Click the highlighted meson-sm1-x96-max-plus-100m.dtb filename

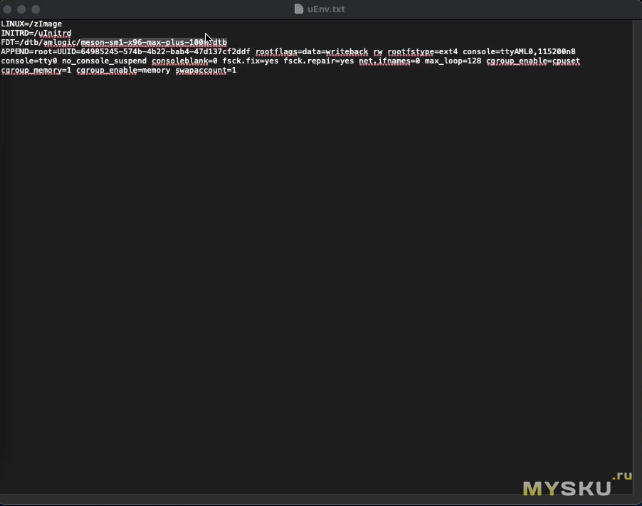(x=154, y=42)
